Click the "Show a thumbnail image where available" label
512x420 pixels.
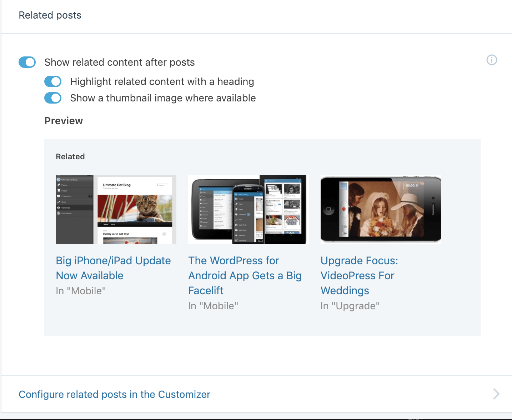pos(163,98)
